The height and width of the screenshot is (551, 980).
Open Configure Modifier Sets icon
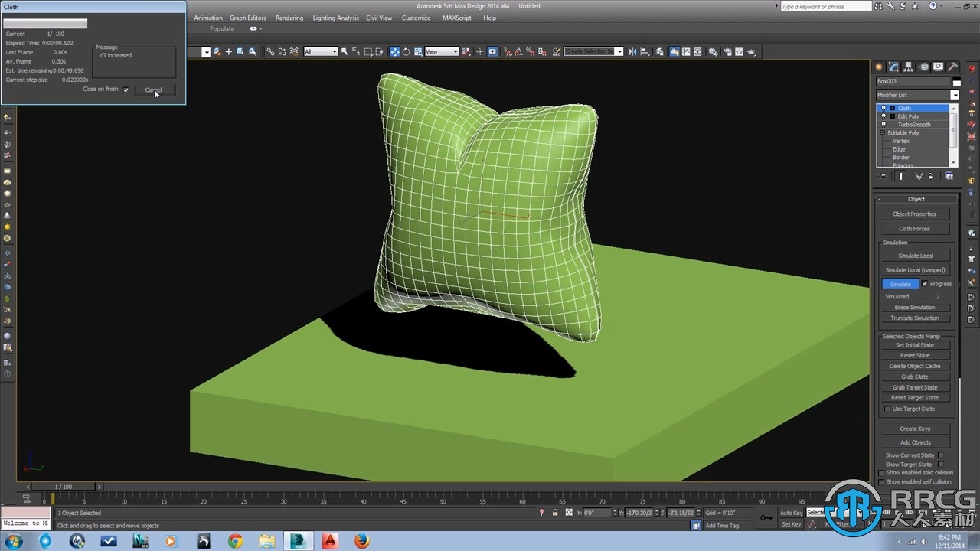(x=949, y=176)
